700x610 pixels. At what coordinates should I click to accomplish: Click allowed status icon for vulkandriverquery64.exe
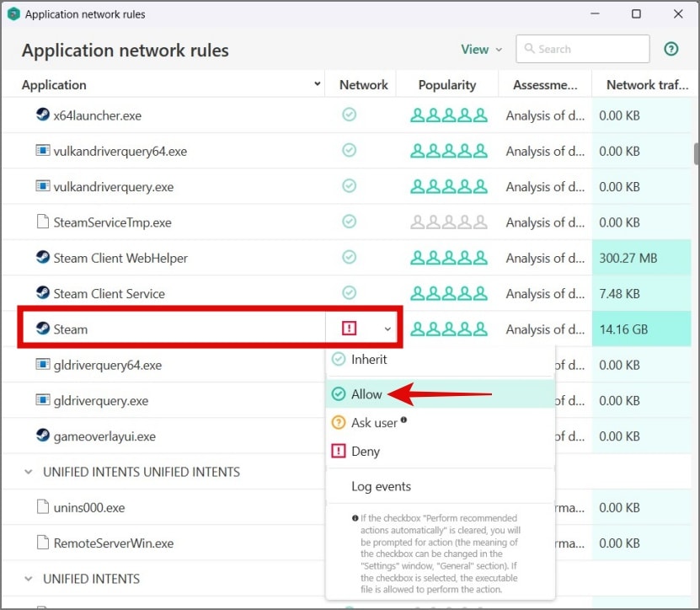pos(349,150)
